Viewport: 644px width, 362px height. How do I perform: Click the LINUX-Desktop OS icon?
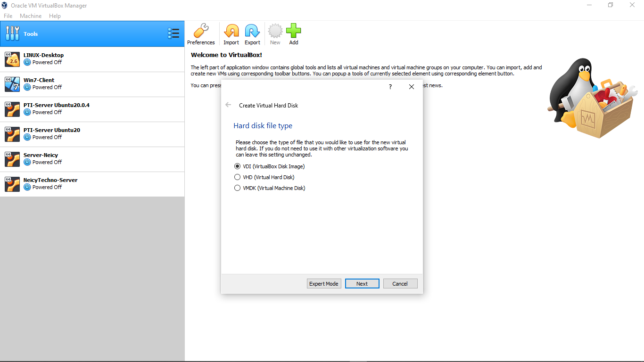point(12,59)
